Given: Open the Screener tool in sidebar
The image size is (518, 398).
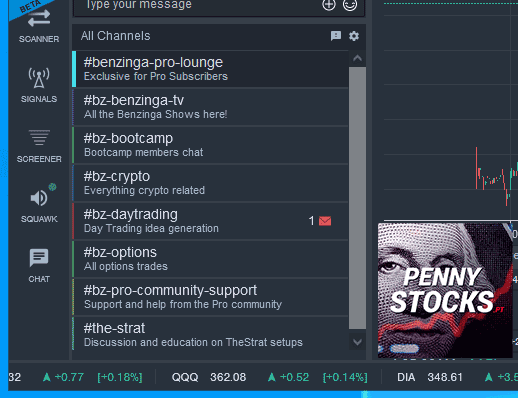Looking at the screenshot, I should pos(39,146).
